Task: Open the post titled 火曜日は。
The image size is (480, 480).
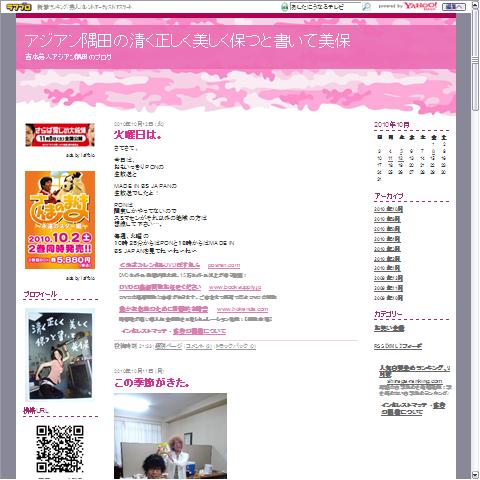Action: (x=138, y=135)
